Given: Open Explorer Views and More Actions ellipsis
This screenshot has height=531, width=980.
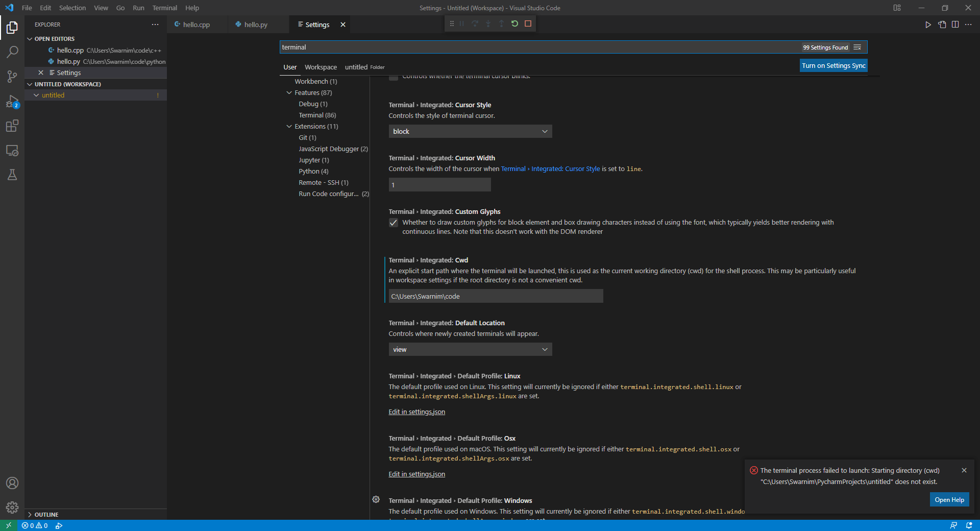Looking at the screenshot, I should tap(155, 25).
